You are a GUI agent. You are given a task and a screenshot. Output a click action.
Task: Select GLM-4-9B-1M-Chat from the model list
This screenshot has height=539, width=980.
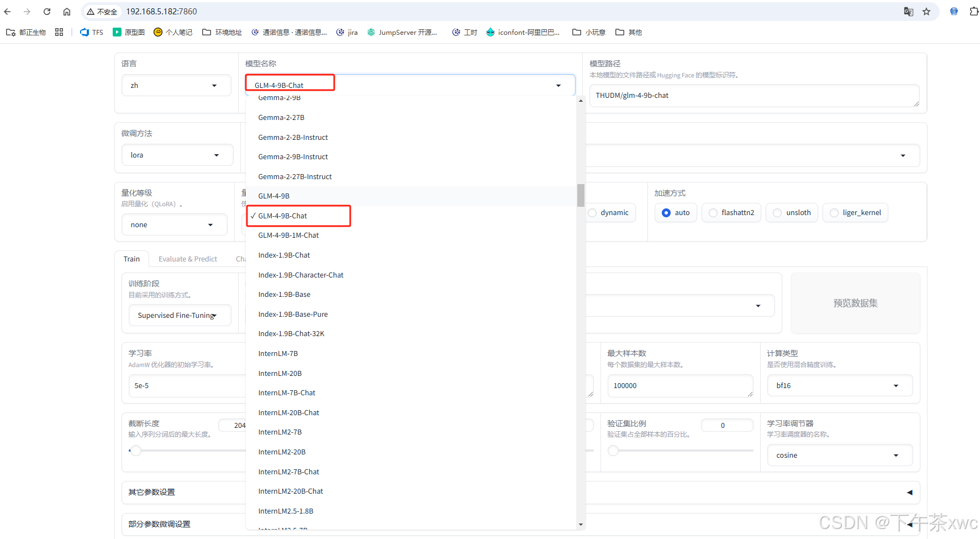pos(288,235)
